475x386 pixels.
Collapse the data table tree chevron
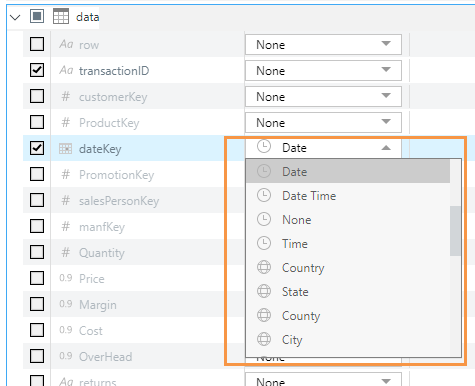[x=15, y=17]
